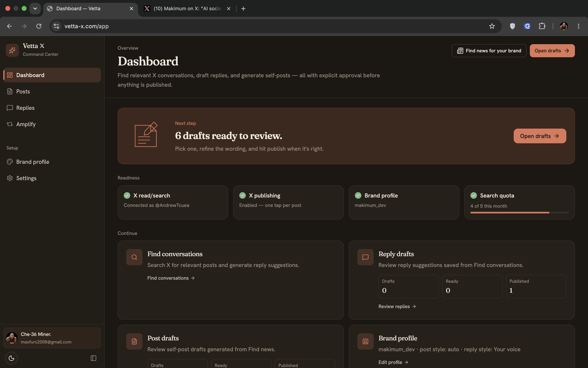Click 'Enabled — one tap per post' text
The width and height of the screenshot is (588, 368).
pyautogui.click(x=270, y=205)
